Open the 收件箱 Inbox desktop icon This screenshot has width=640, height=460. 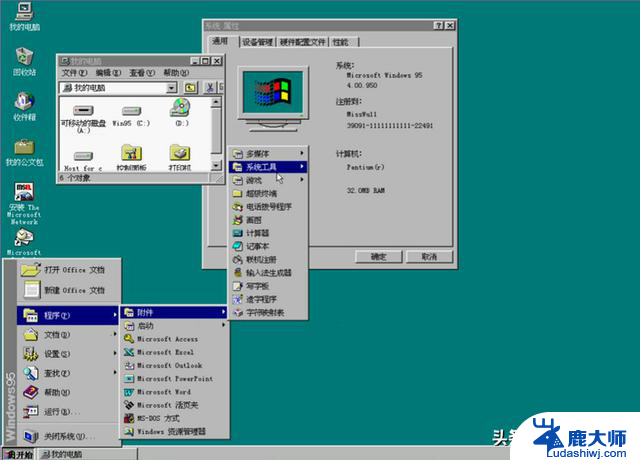pyautogui.click(x=24, y=106)
